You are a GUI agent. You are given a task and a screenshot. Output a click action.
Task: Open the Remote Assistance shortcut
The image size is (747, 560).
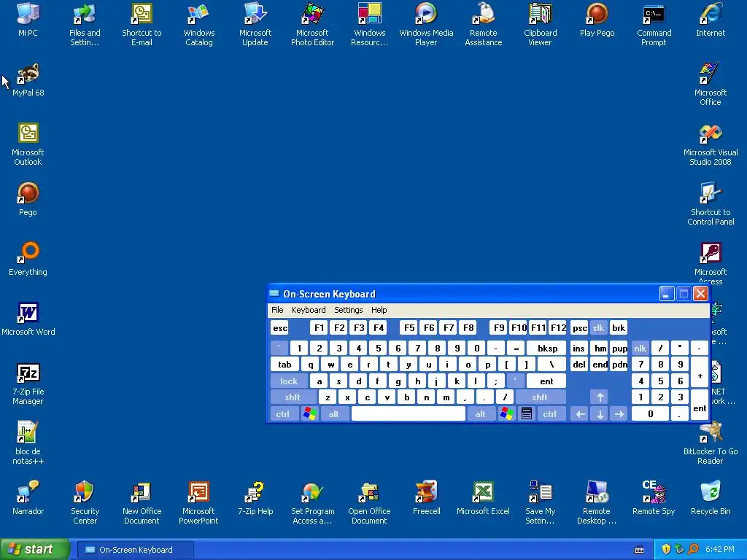(x=483, y=24)
